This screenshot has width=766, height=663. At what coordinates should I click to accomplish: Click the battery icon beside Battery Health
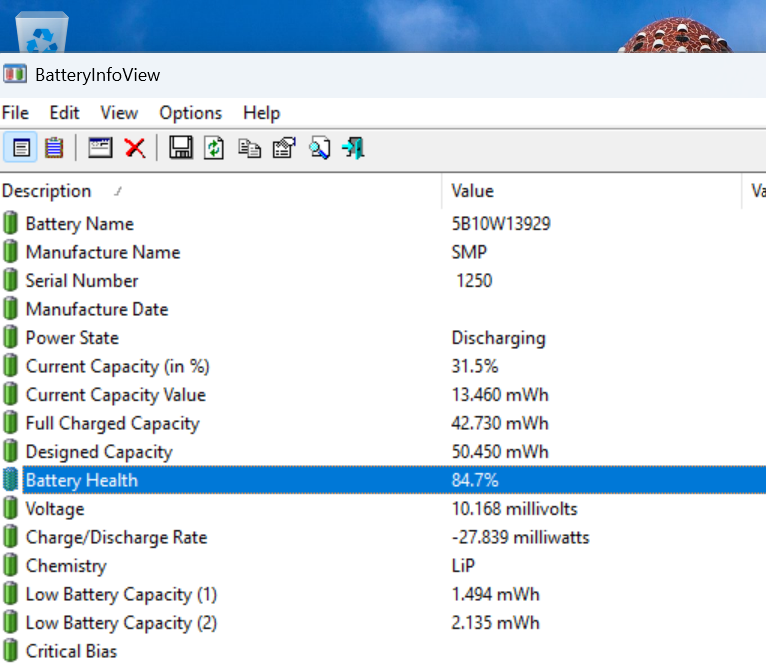point(10,480)
